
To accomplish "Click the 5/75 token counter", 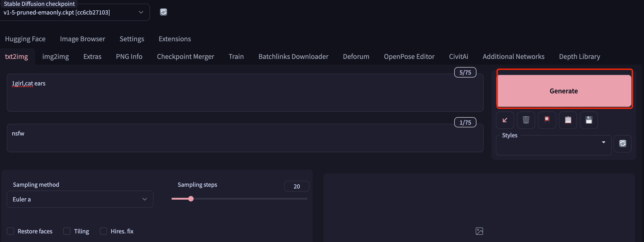I will (x=465, y=72).
